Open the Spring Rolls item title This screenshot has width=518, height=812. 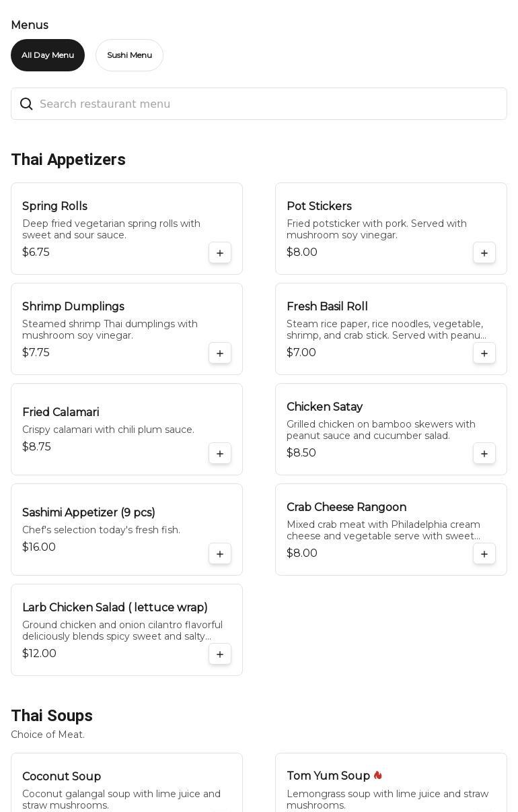(54, 206)
